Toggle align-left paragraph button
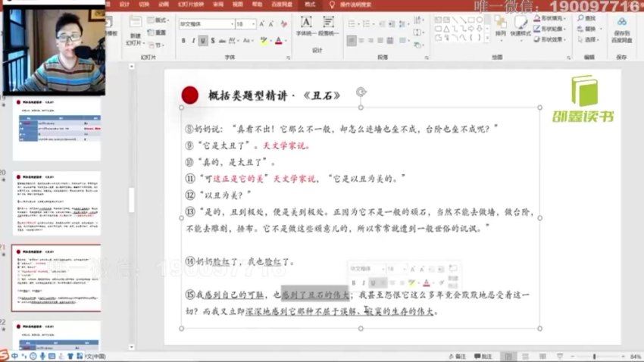Screen dimensions: 644x362 click(351, 41)
